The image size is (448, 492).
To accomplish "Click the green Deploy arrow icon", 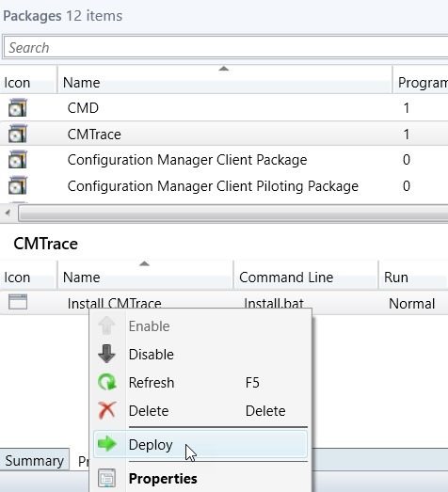I will 107,444.
